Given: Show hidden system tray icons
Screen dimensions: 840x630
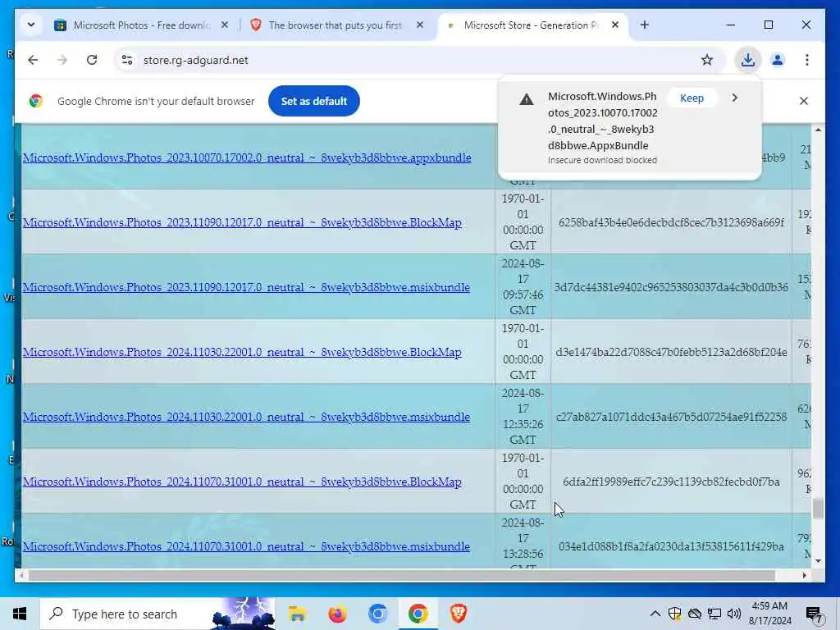Looking at the screenshot, I should (x=655, y=614).
